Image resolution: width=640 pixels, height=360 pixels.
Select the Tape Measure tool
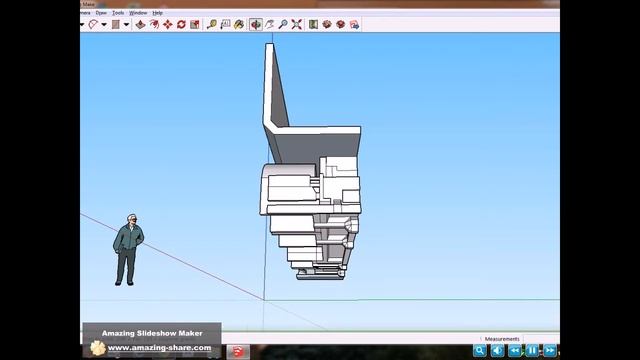pyautogui.click(x=211, y=24)
